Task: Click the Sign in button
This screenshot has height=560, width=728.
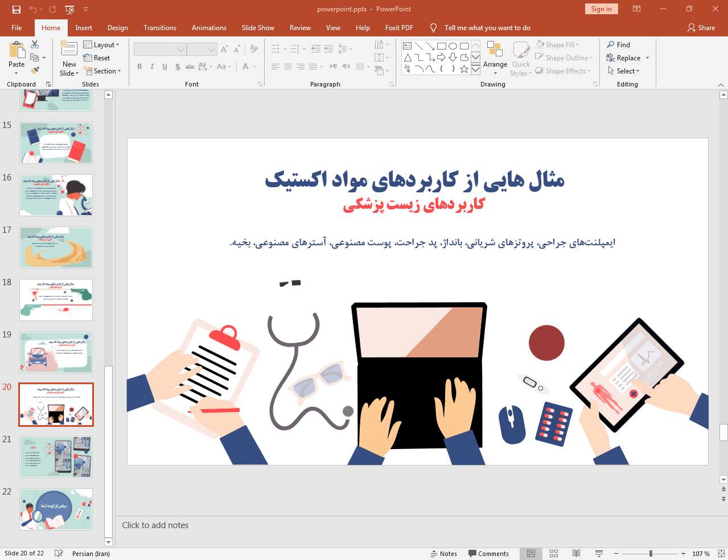Action: (x=601, y=9)
